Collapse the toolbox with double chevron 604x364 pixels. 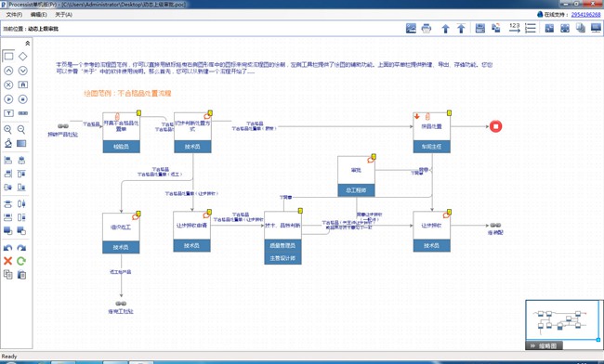pos(27,43)
